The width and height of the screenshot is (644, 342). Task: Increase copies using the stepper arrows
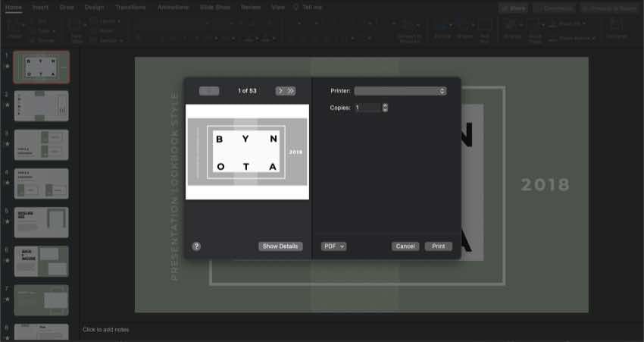[x=385, y=106]
